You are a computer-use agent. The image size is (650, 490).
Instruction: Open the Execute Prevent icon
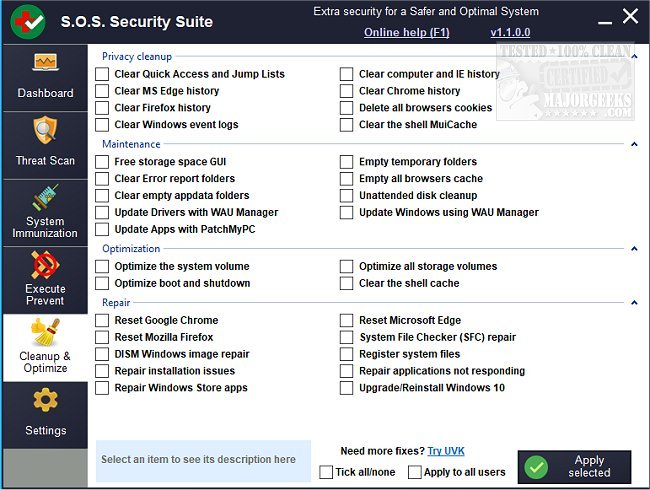click(45, 264)
